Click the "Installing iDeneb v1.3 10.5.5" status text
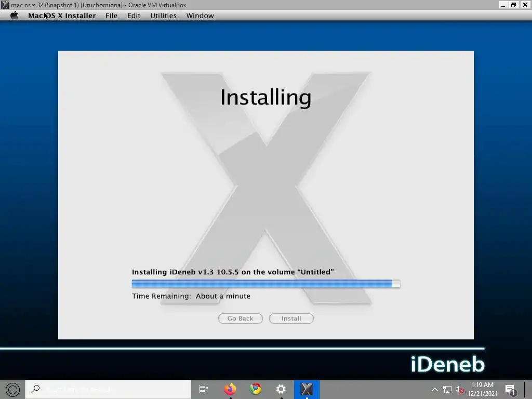Screen dimensions: 532x399 [233, 272]
